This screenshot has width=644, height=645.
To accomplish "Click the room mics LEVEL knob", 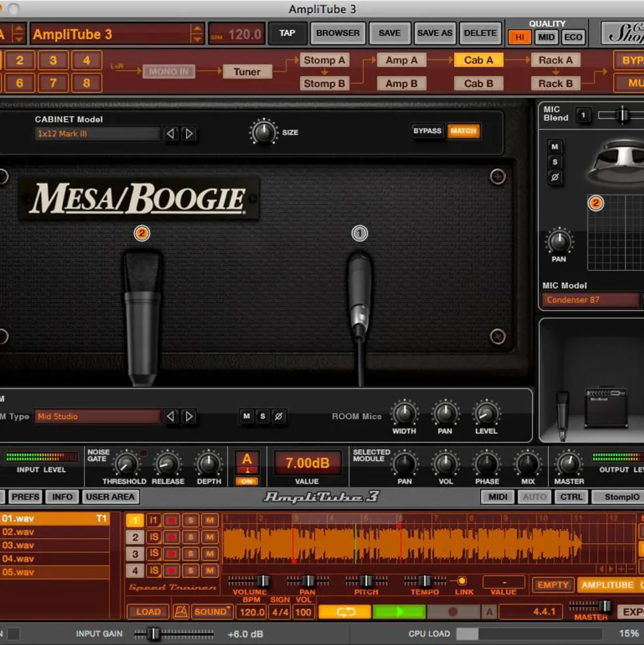I will point(486,413).
